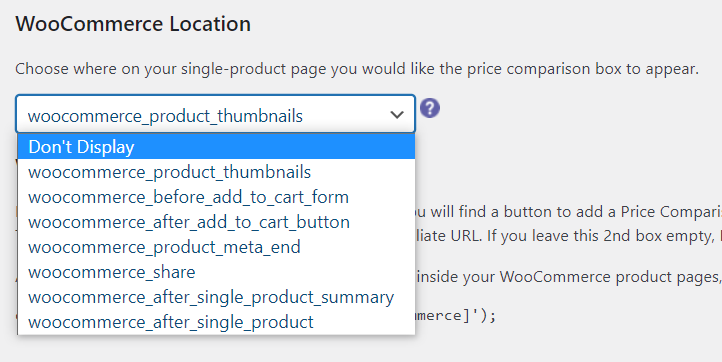Click the current value shown in the select box
The height and width of the screenshot is (362, 722).
click(165, 116)
